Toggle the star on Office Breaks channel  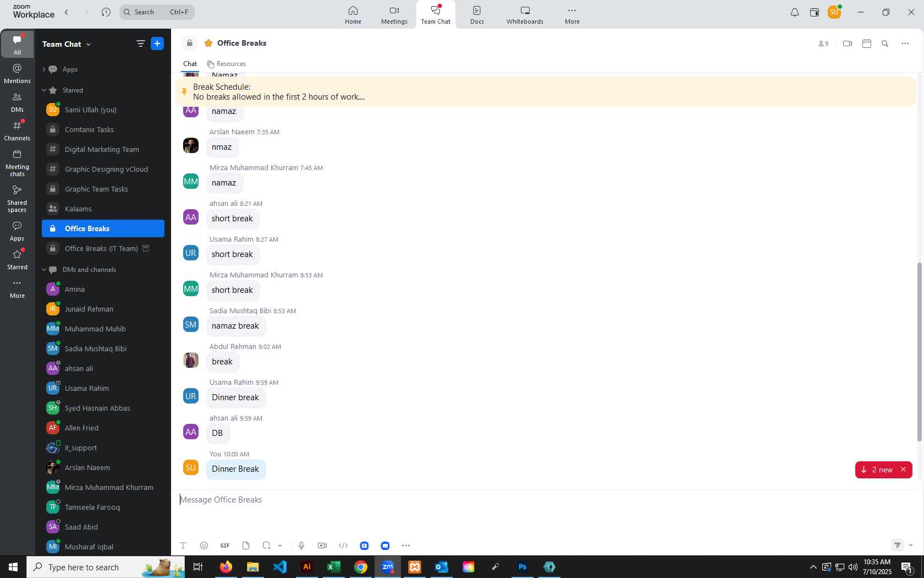click(208, 43)
